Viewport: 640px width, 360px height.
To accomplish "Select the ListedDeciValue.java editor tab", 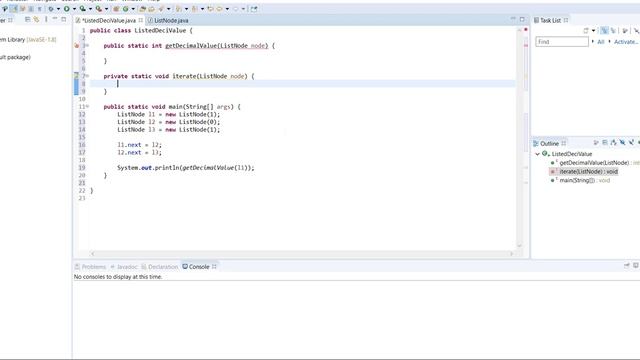I will 109,20.
